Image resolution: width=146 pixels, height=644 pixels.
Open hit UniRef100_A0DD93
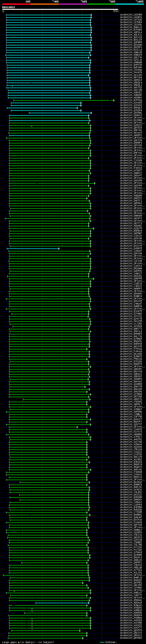tap(131, 608)
